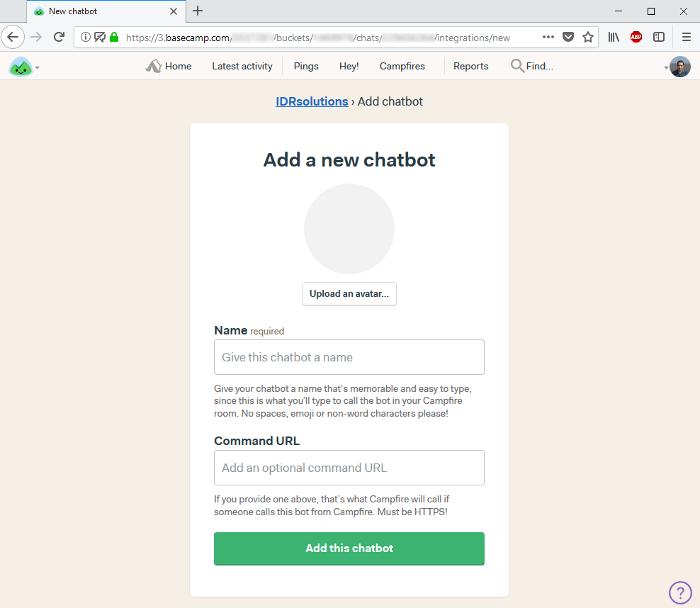
Task: Reload the current page
Action: (x=59, y=37)
